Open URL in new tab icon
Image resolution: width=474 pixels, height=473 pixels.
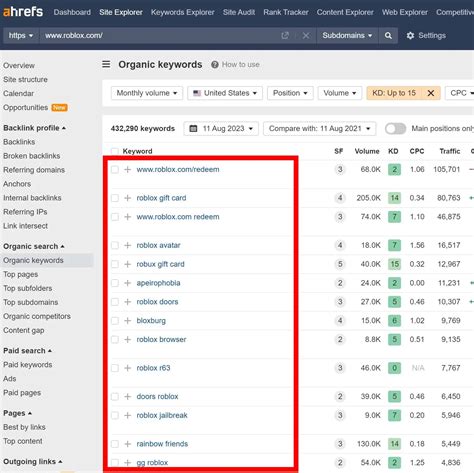(x=285, y=35)
